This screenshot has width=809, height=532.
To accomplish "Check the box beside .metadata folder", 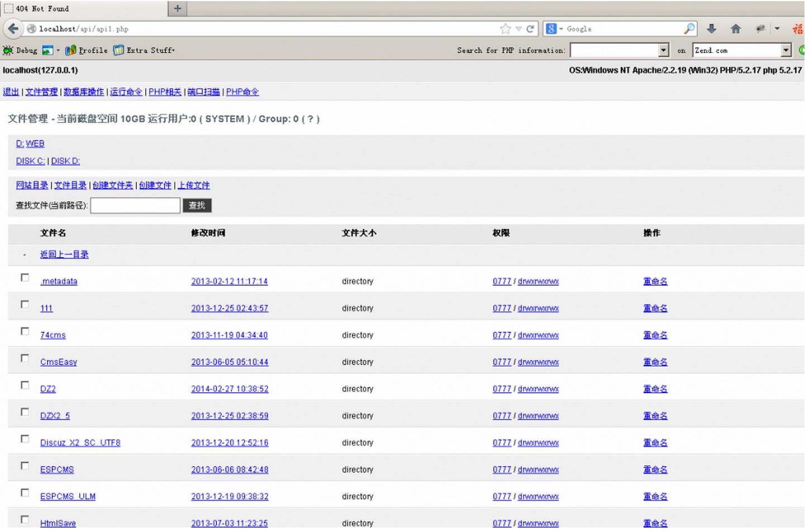I will (x=25, y=278).
